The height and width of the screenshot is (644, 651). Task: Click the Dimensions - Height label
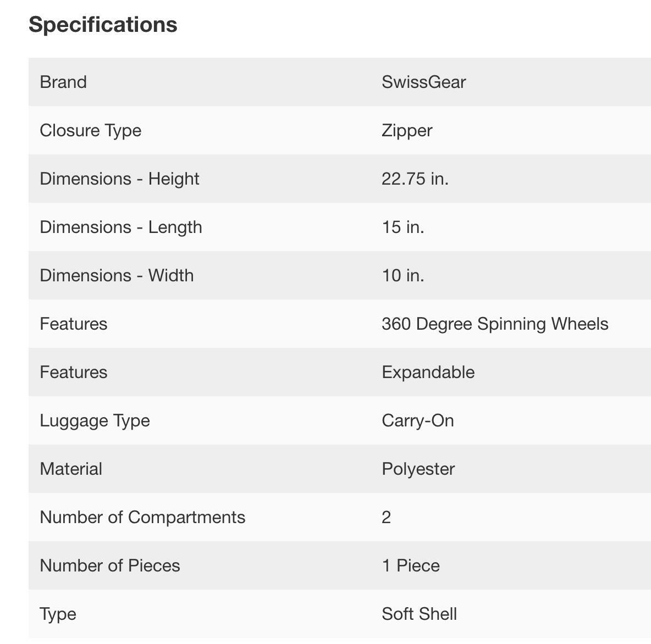point(119,179)
